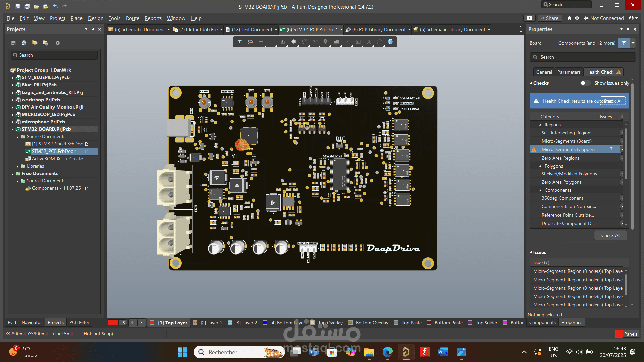Click the Share button

(x=549, y=18)
